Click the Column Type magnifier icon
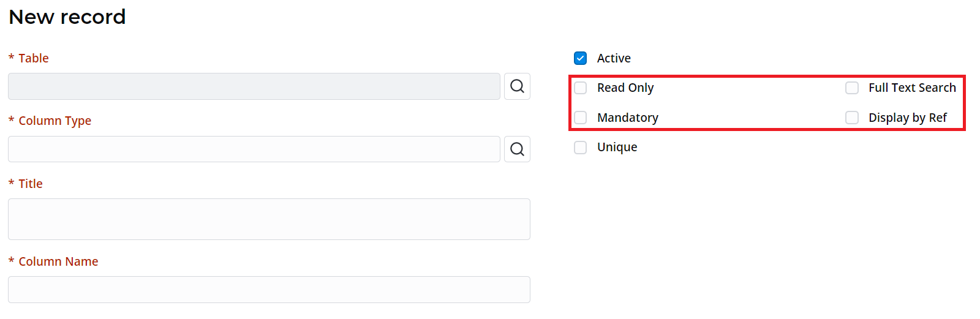The image size is (980, 319). (517, 149)
